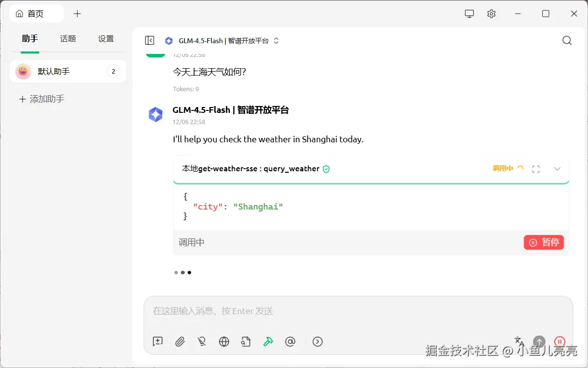This screenshot has height=368, width=588.
Task: Click 添加助手 to add assistant
Action: coord(42,99)
